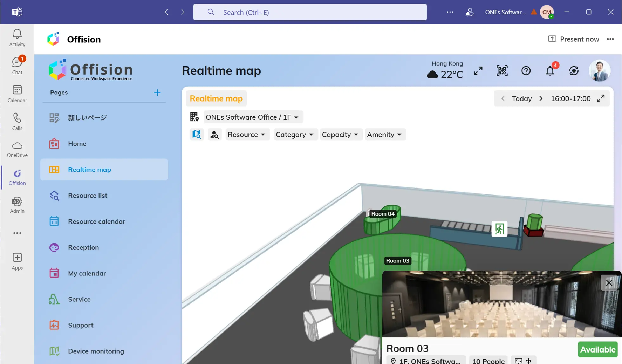The width and height of the screenshot is (622, 364).
Task: Open the Resource list page
Action: point(87,195)
